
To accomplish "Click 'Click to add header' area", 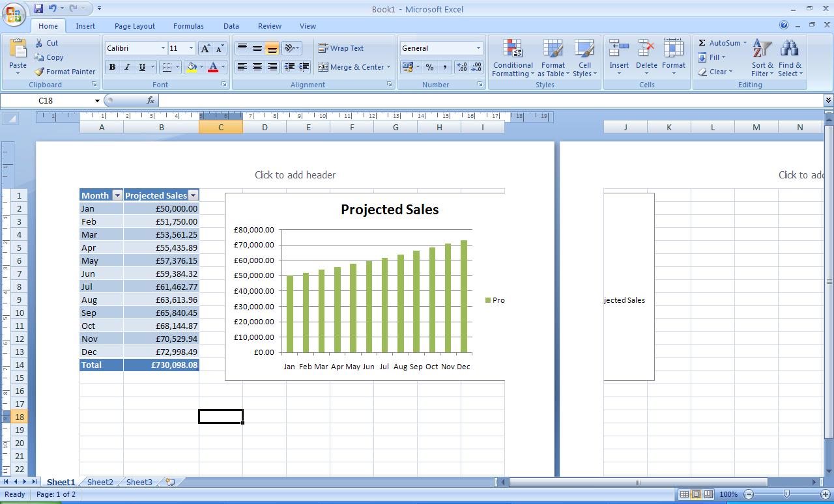I will click(x=295, y=175).
